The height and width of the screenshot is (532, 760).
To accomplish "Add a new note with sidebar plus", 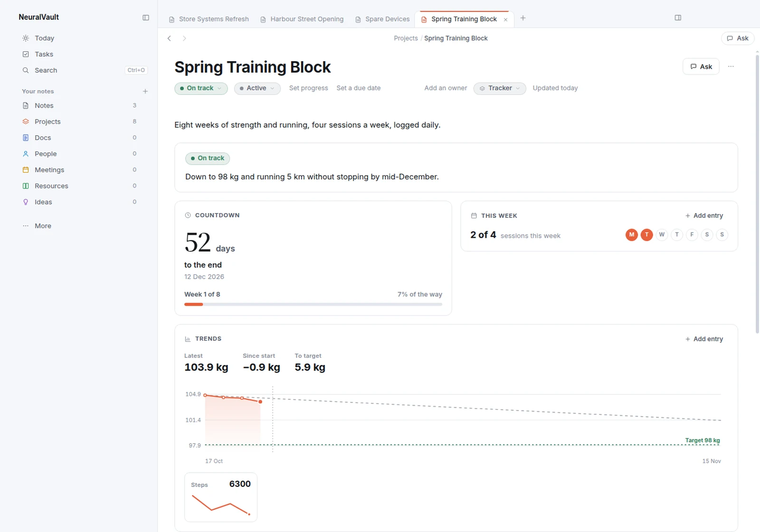I will 145,91.
